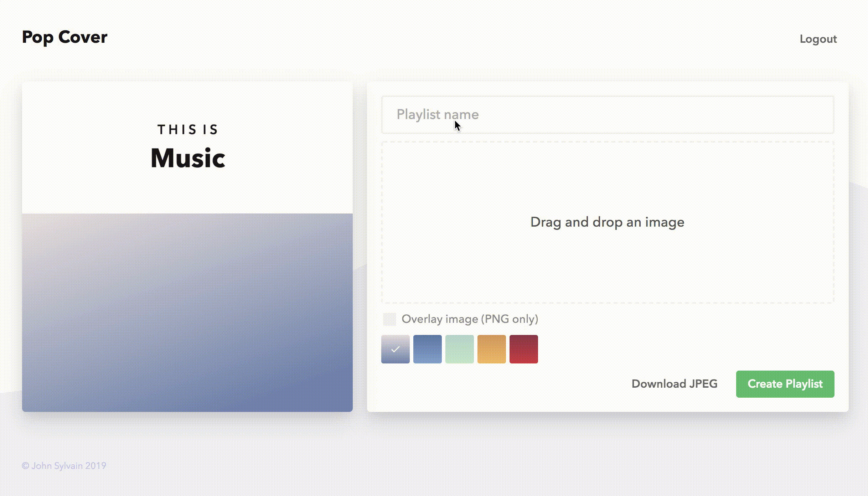Image resolution: width=868 pixels, height=496 pixels.
Task: Choose the light green gradient swatch
Action: [x=459, y=349]
